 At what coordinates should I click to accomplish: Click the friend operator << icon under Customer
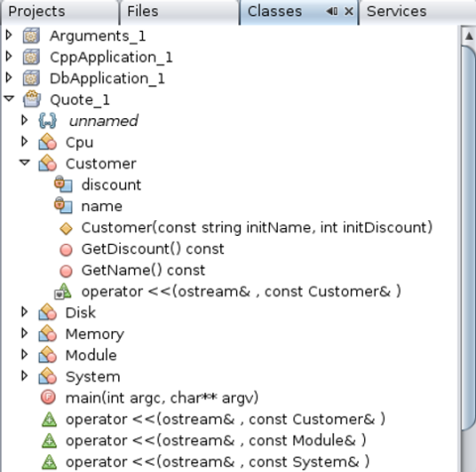(62, 292)
